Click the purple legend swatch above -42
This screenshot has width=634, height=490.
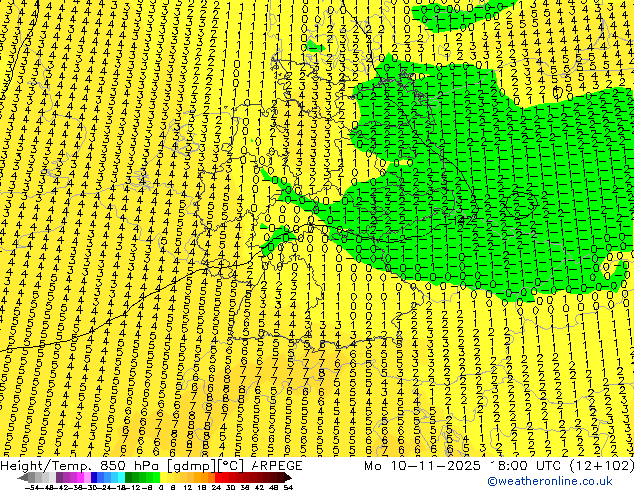point(59,478)
